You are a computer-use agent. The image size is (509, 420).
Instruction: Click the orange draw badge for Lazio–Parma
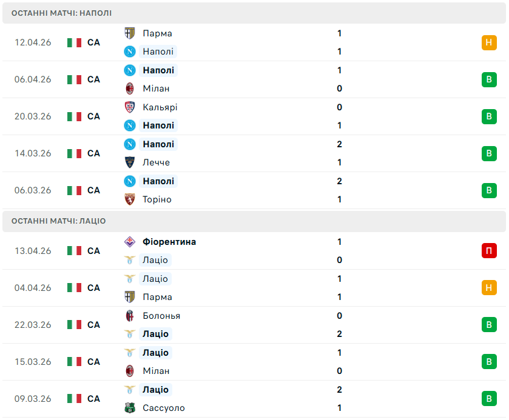coord(489,288)
